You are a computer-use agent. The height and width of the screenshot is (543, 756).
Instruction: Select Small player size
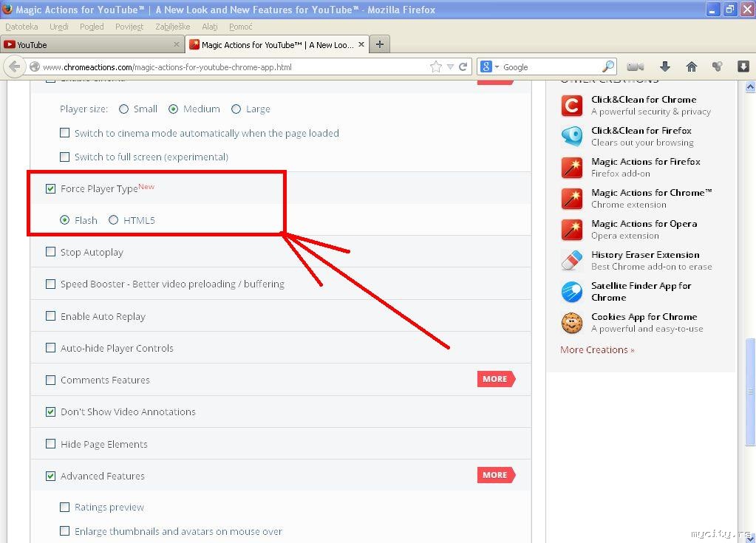pyautogui.click(x=124, y=109)
